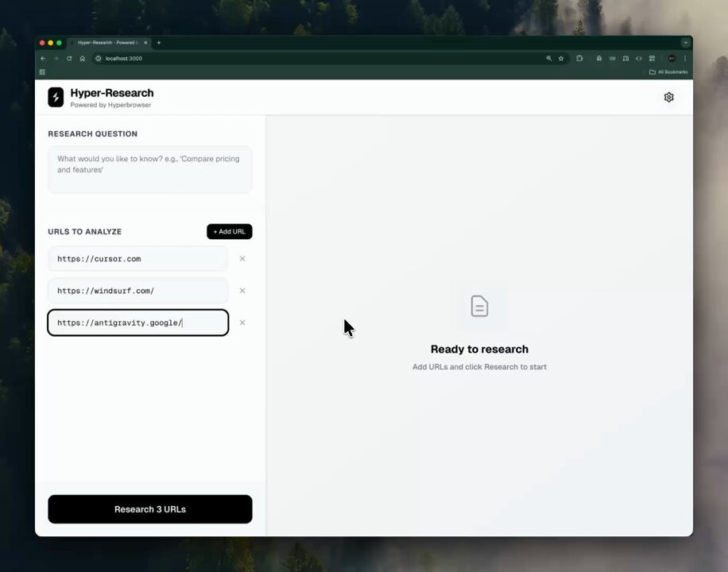Remove the https://cursor.com URL row
728x572 pixels.
tap(242, 259)
